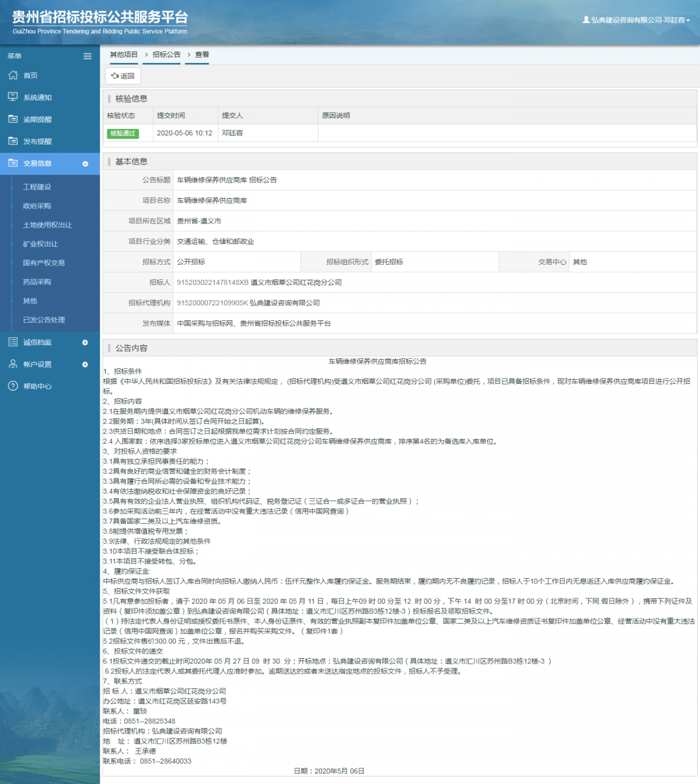Screen dimensions: 700x784
Task: Select 政府采购 in the sidebar
Action: click(37, 206)
